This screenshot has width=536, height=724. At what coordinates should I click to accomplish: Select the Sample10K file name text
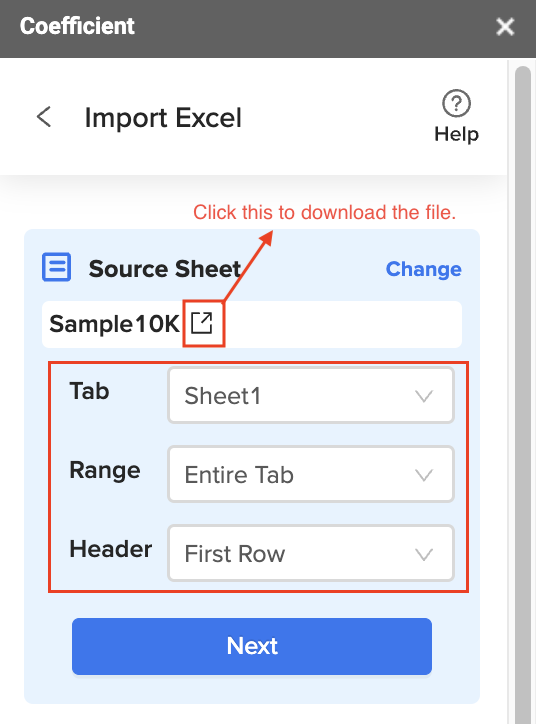click(114, 324)
